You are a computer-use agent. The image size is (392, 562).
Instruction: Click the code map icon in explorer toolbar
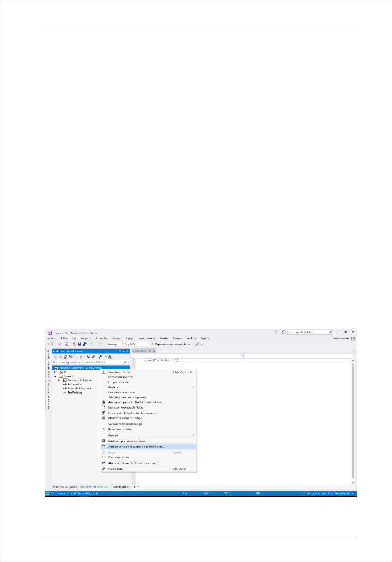[x=110, y=357]
